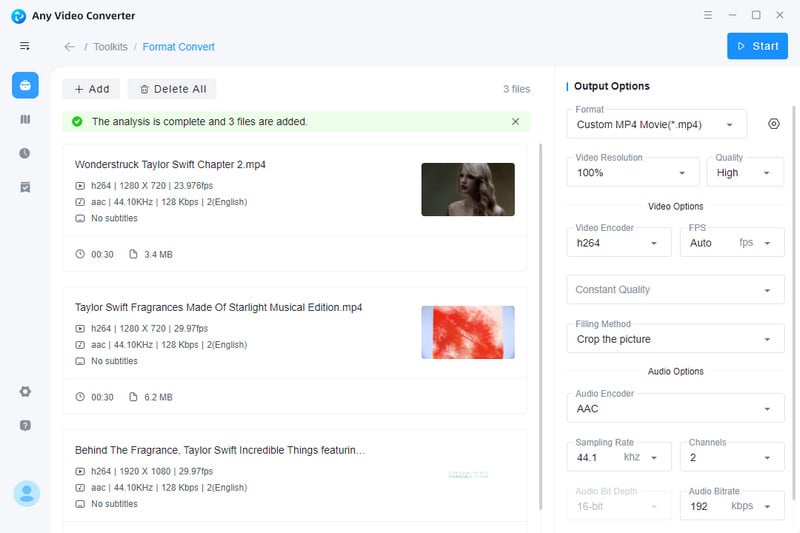Open the task list sidebar icon
This screenshot has height=533, width=800.
click(x=25, y=187)
